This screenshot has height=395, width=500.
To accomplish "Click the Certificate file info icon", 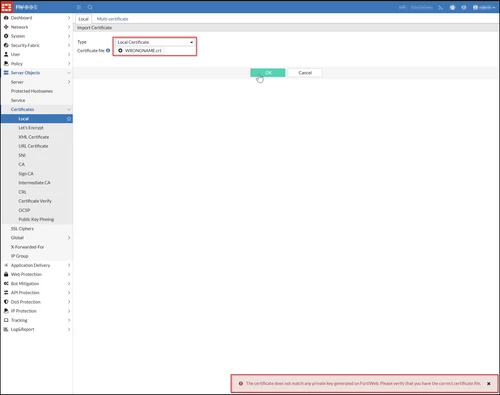I will tap(108, 51).
